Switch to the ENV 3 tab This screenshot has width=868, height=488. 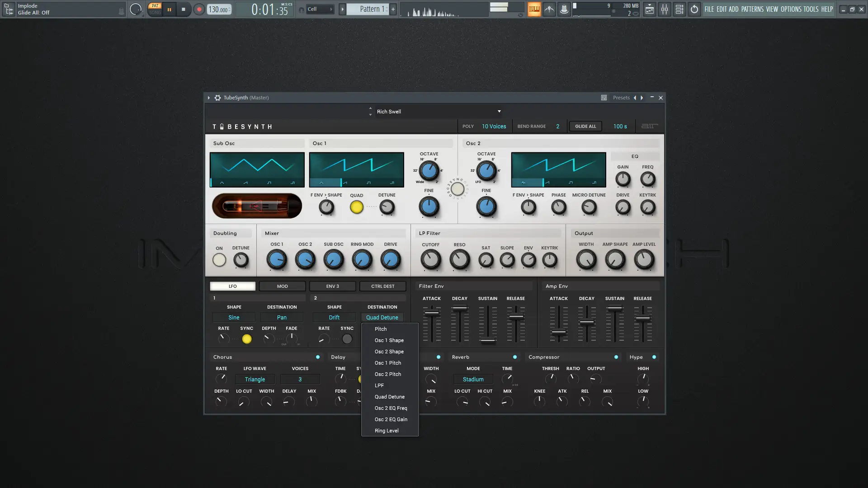click(332, 286)
